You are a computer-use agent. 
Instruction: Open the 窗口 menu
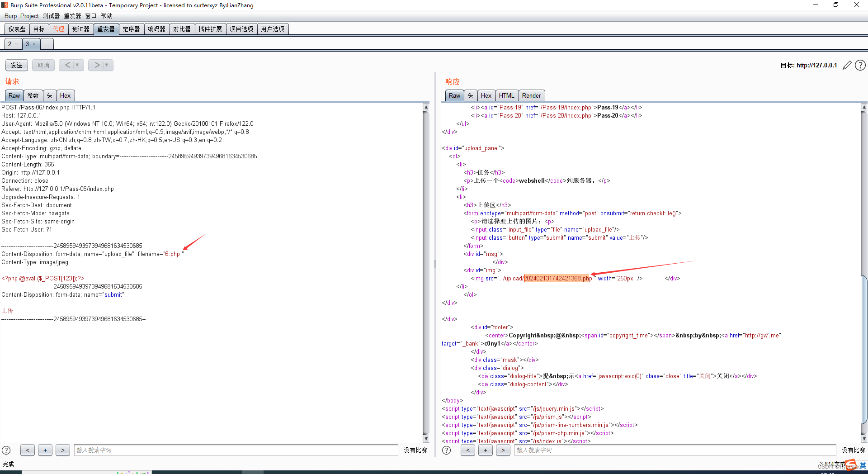[91, 16]
